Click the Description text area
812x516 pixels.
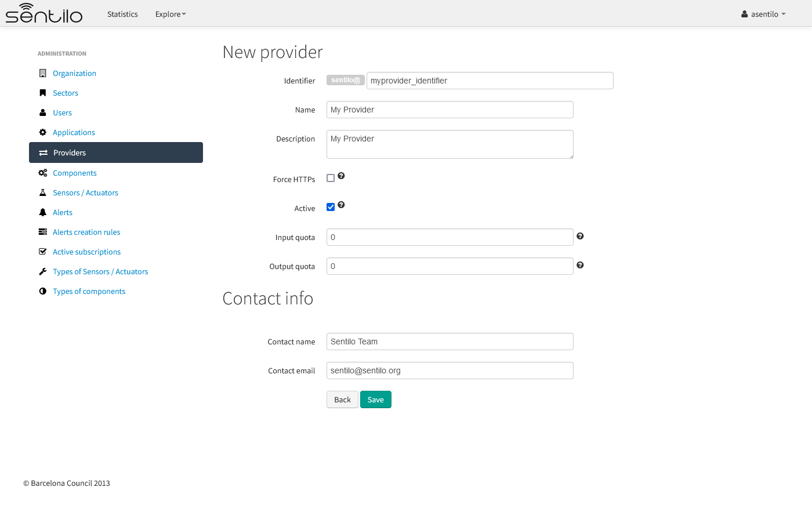click(x=450, y=144)
